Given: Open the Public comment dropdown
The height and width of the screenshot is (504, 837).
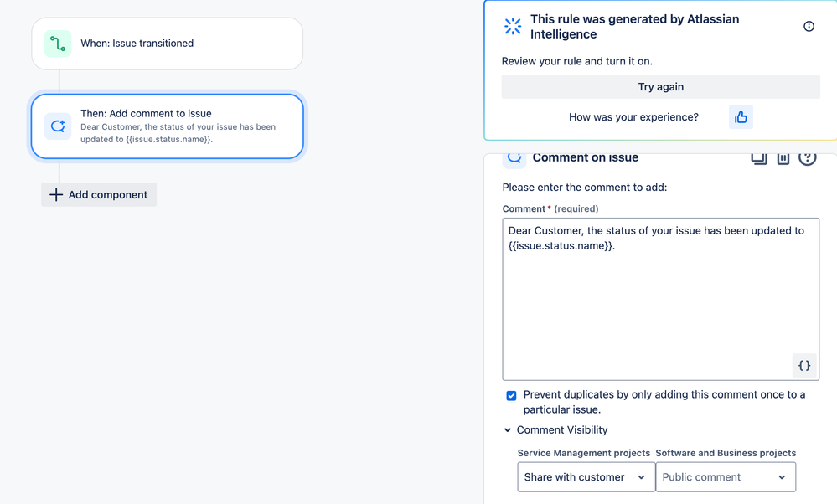Looking at the screenshot, I should coord(725,477).
